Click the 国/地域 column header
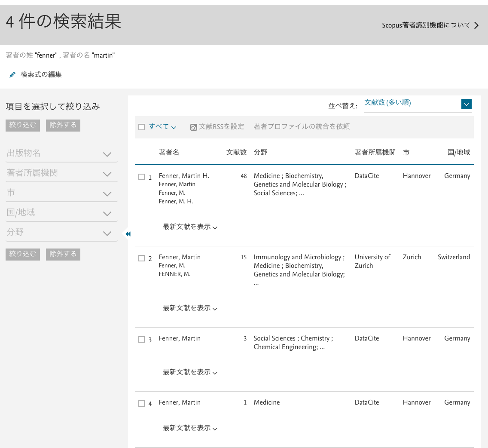The image size is (488, 448). coord(459,152)
